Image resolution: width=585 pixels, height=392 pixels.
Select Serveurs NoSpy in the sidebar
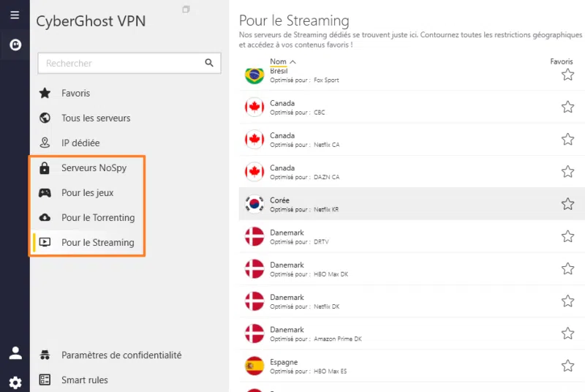[94, 168]
